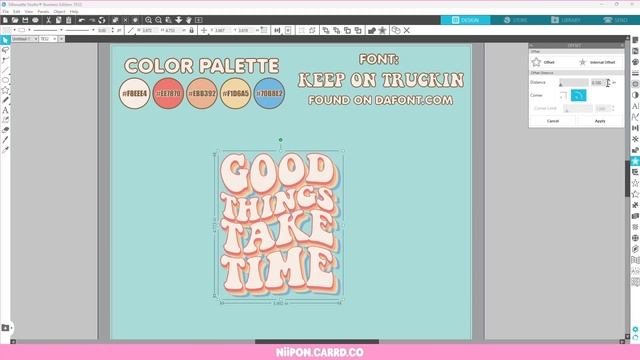Open the half-circle Image Effects panel icon
This screenshot has width=640, height=360.
click(x=635, y=95)
